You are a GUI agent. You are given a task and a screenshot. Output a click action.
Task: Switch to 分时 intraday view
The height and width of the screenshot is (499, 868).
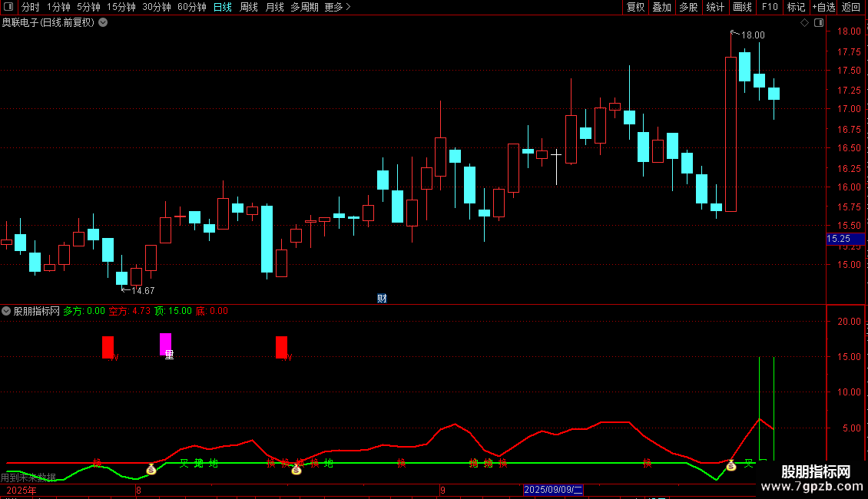pos(31,7)
